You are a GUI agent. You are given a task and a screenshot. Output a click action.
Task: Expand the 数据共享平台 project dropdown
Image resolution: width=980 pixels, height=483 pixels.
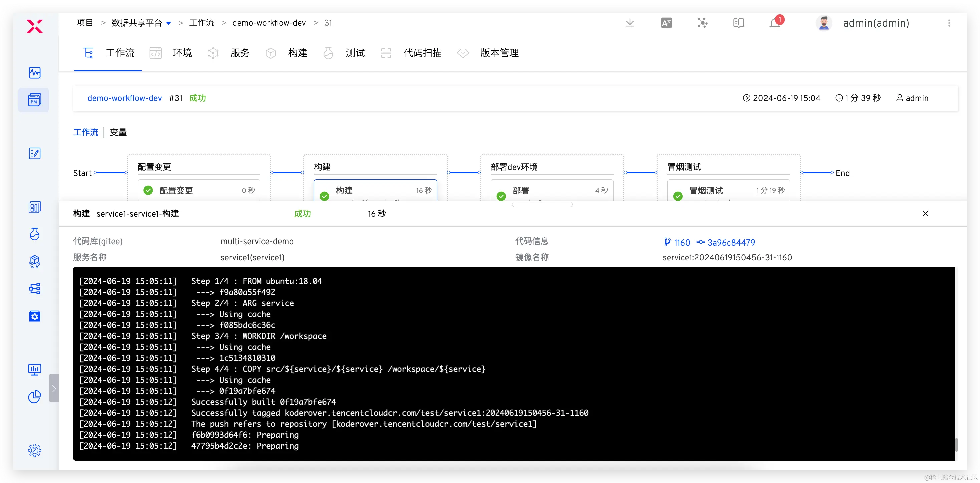[169, 24]
